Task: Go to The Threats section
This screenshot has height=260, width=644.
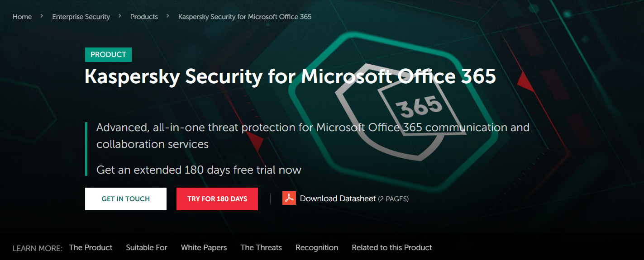Action: (261, 247)
